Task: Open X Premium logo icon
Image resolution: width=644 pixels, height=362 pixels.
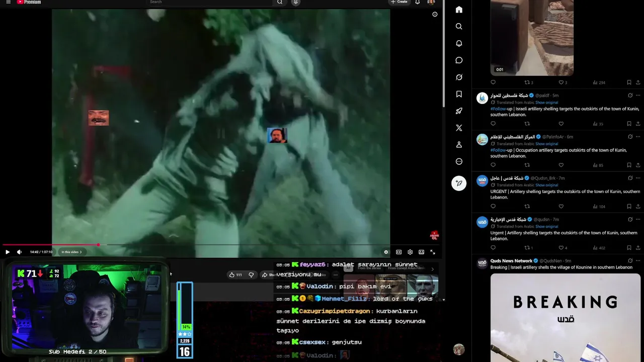Action: 459,128
